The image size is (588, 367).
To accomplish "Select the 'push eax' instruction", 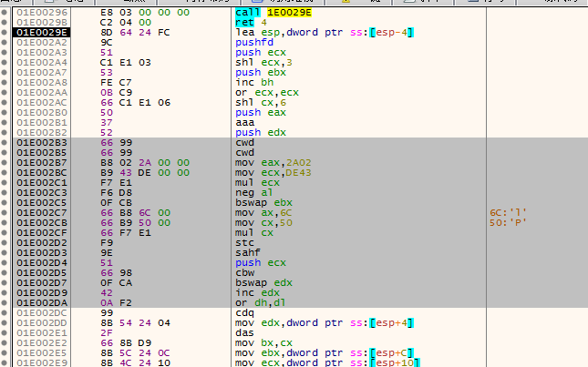I will [x=261, y=113].
